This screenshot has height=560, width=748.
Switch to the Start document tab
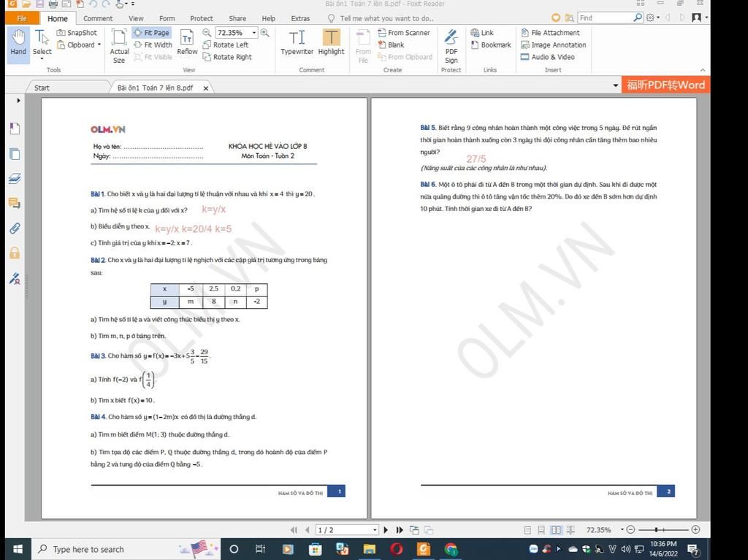tap(42, 88)
